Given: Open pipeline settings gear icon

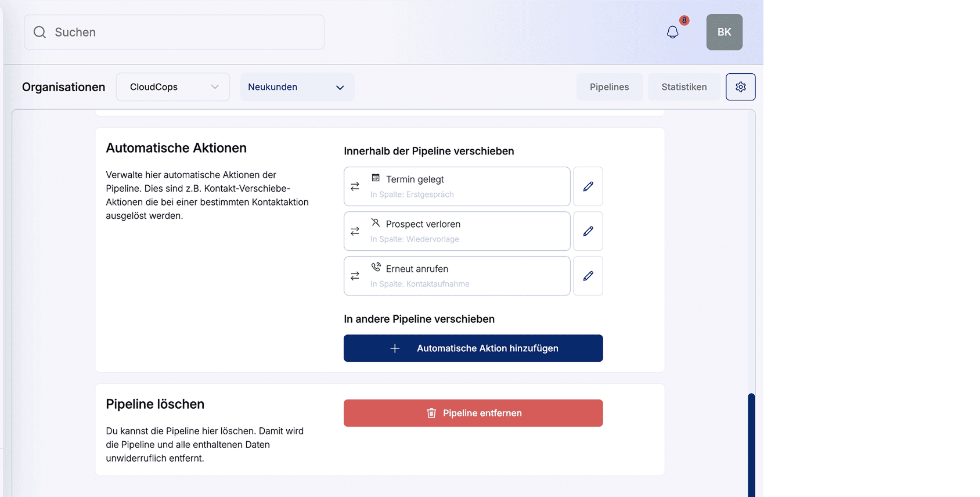Looking at the screenshot, I should point(740,87).
